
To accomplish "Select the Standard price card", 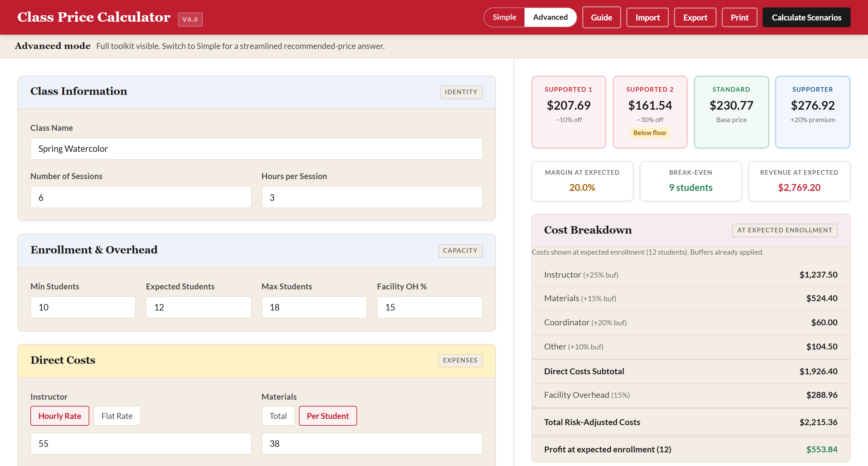I will point(731,112).
